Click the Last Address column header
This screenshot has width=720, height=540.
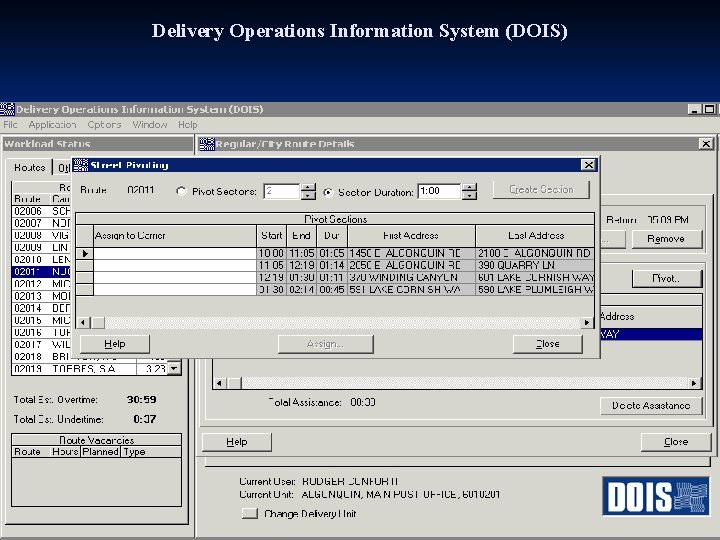(x=535, y=236)
